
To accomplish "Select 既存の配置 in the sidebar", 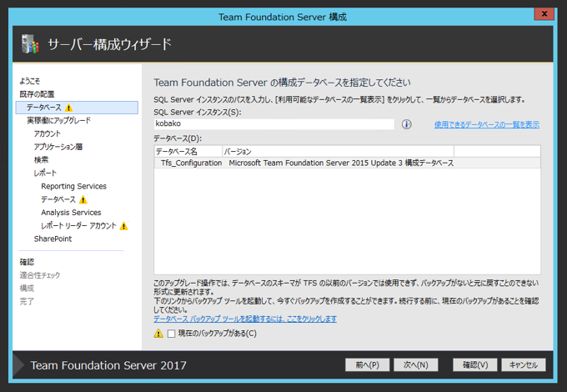I will (37, 94).
